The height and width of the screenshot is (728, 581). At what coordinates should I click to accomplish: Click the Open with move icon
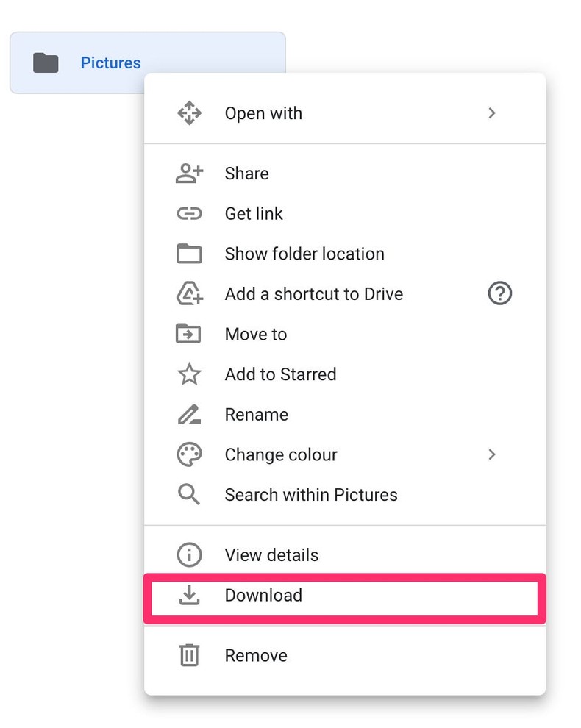tap(190, 113)
